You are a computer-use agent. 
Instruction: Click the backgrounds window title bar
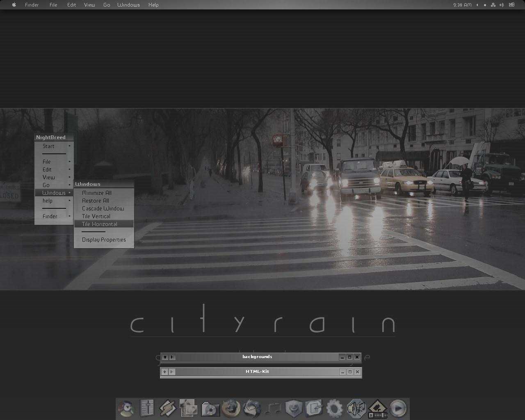pyautogui.click(x=257, y=357)
